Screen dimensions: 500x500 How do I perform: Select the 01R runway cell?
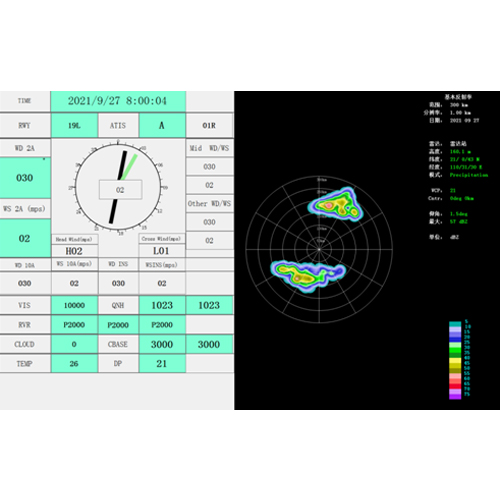209,125
